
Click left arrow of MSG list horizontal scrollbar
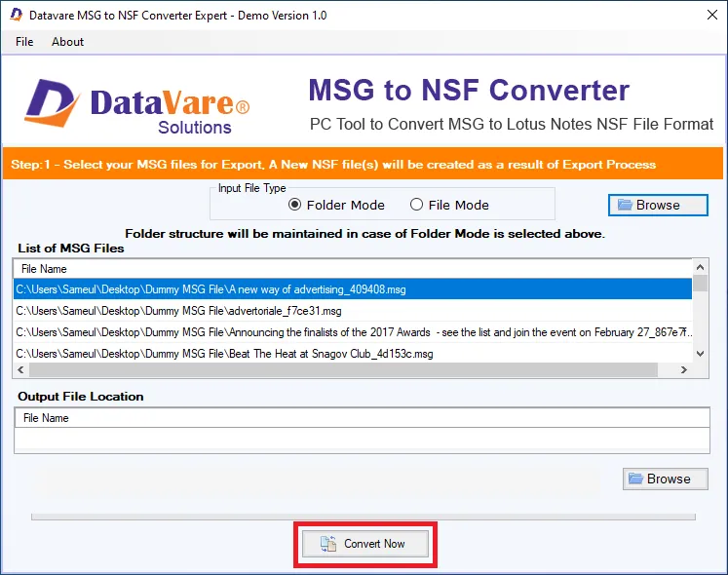[x=20, y=370]
